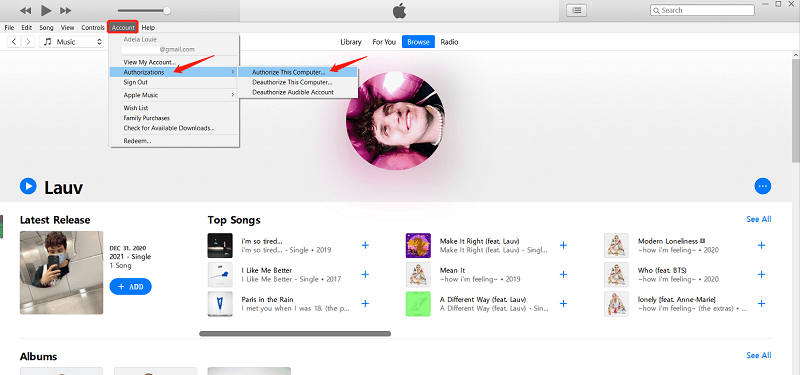
Task: Select View My Account menu item
Action: tap(174, 62)
